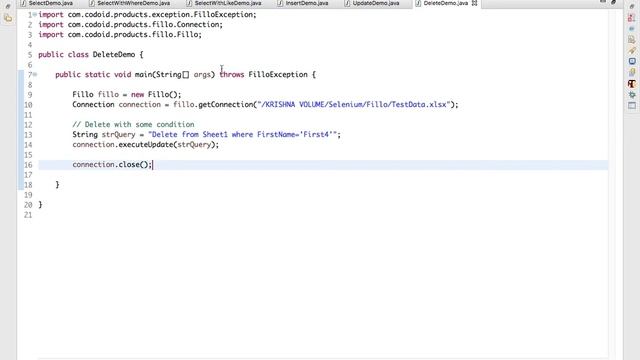Switch to the SelectWithWhereDemo.java tab

coord(130,3)
